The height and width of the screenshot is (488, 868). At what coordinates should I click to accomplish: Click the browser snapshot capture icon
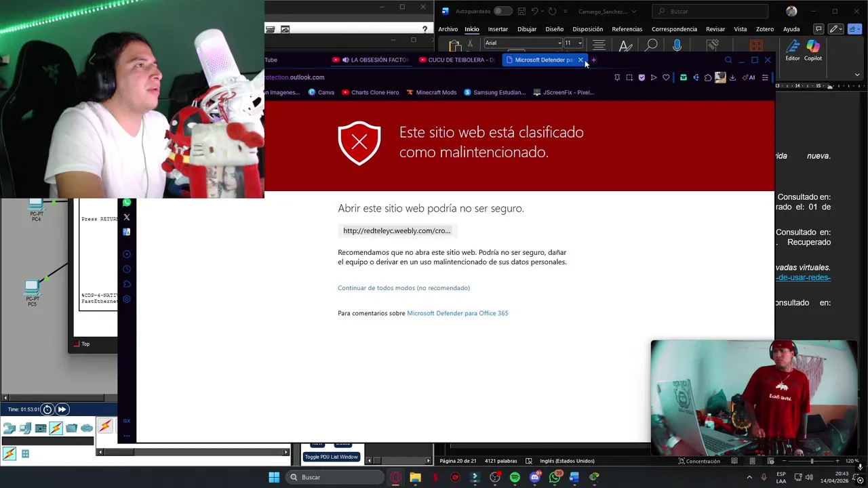629,77
